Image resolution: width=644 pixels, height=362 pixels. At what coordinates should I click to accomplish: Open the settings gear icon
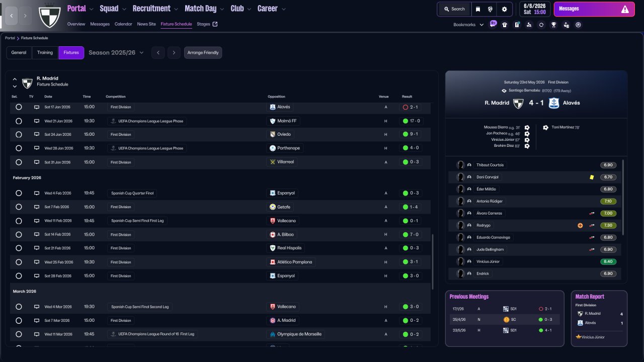coord(504,9)
